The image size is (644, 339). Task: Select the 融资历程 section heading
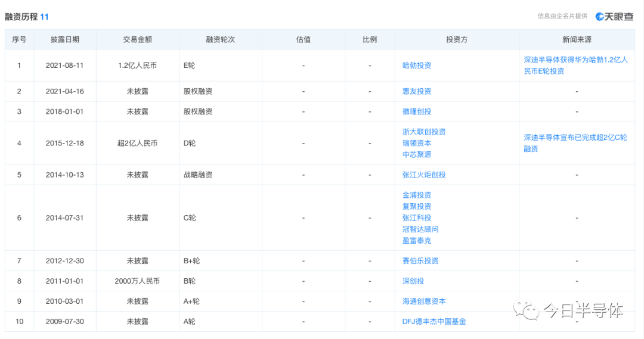pyautogui.click(x=21, y=17)
